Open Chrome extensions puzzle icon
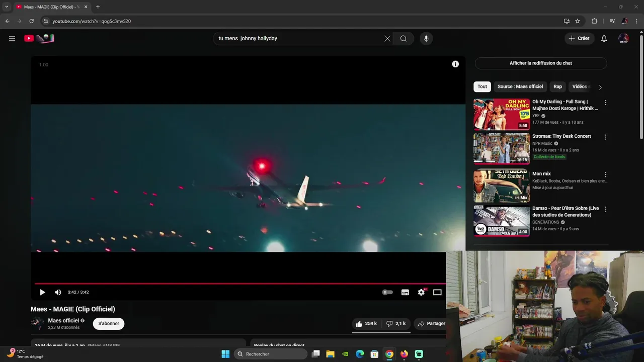 tap(594, 21)
